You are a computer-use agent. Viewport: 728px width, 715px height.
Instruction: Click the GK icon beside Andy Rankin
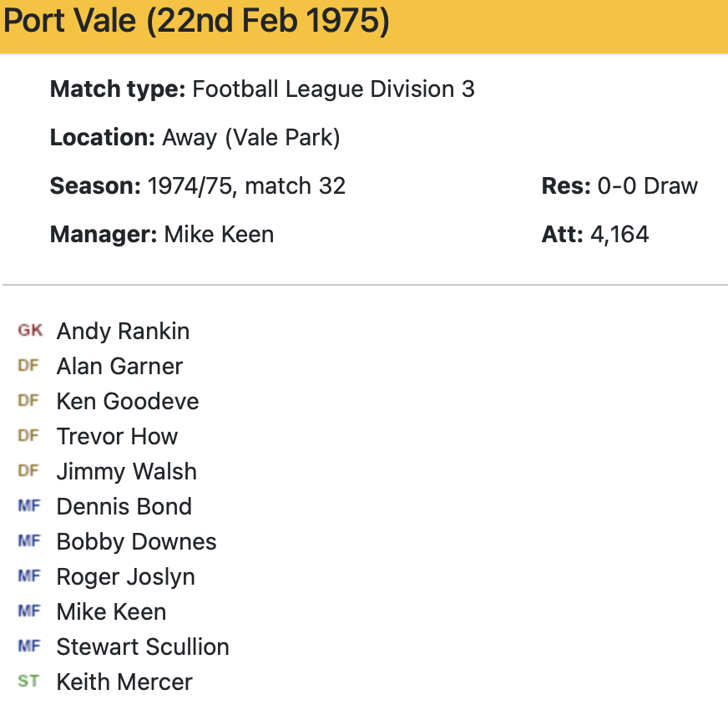tap(29, 331)
